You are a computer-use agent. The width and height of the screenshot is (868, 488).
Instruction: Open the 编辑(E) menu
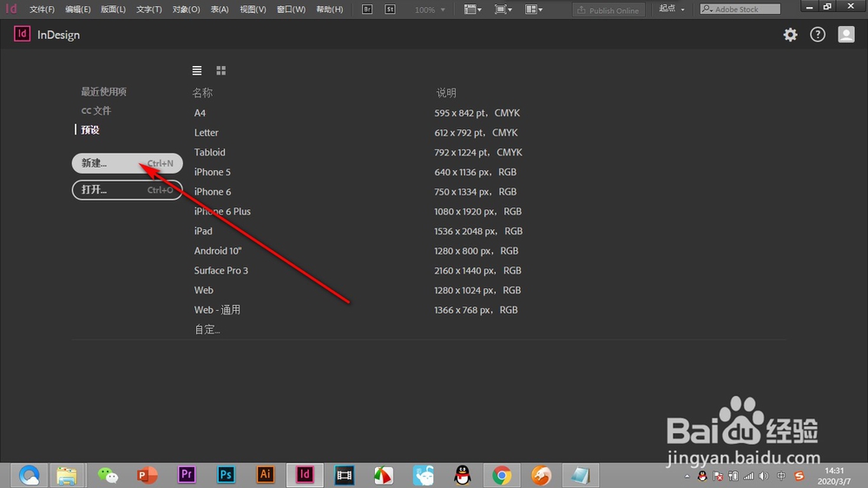pos(77,10)
